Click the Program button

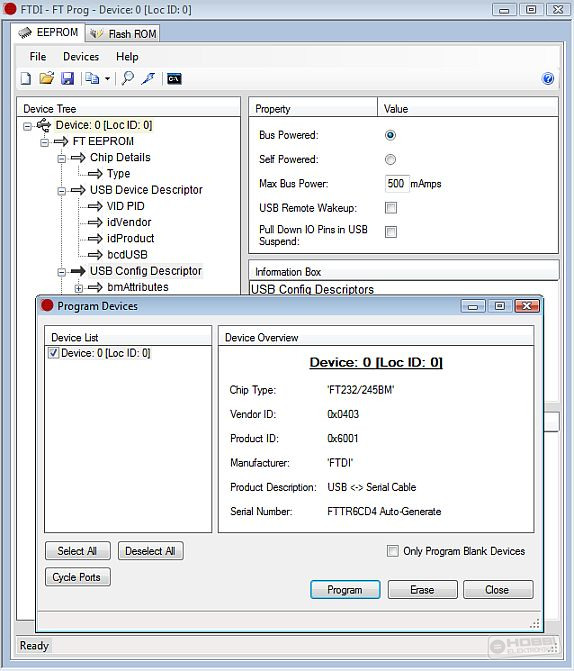click(345, 590)
